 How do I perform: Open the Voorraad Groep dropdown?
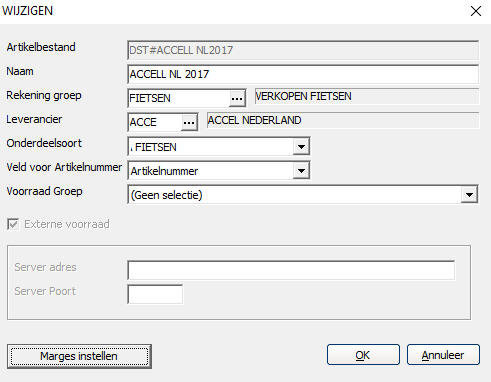tap(469, 195)
